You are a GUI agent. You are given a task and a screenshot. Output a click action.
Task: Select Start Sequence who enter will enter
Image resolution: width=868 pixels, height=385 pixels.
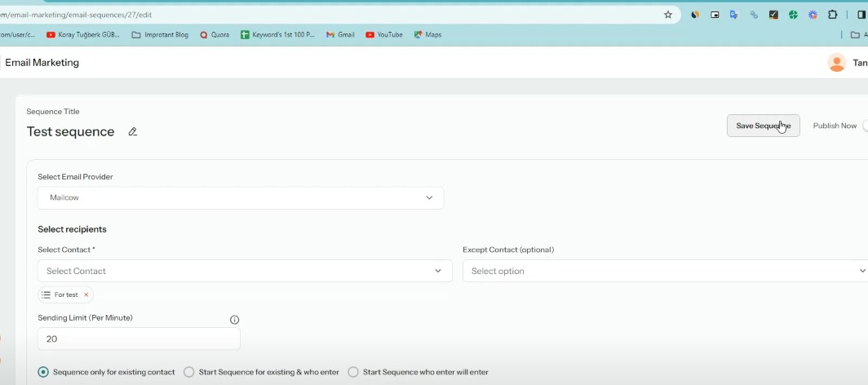[353, 372]
